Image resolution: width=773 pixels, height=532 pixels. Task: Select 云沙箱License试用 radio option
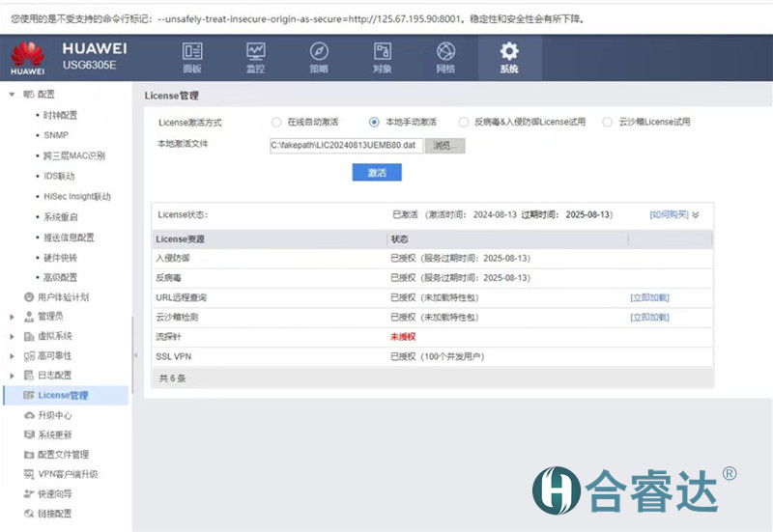(x=607, y=123)
